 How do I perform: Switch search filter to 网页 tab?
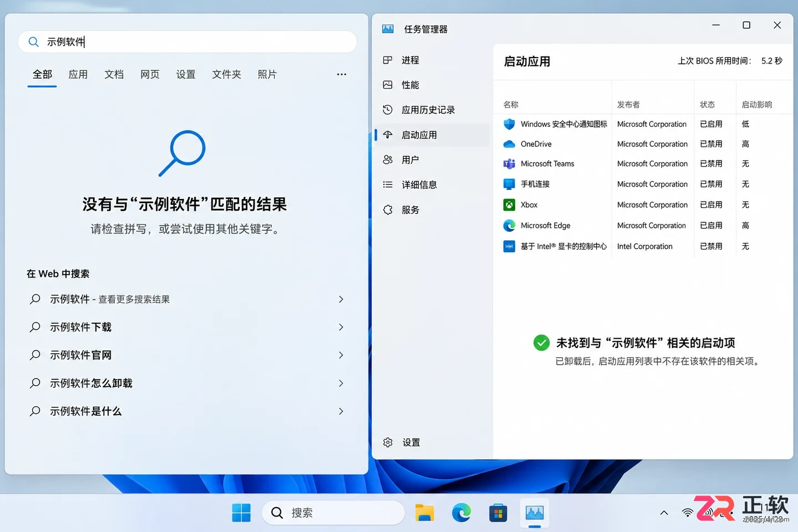[150, 74]
